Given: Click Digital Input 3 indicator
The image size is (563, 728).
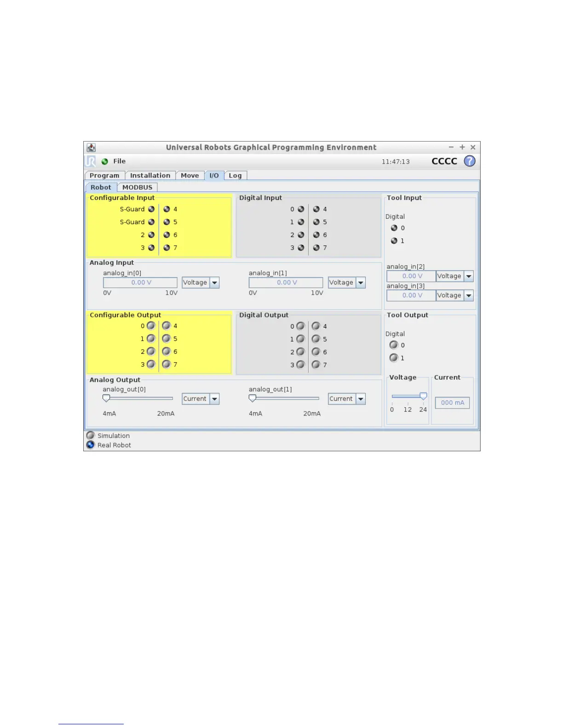Looking at the screenshot, I should [301, 248].
